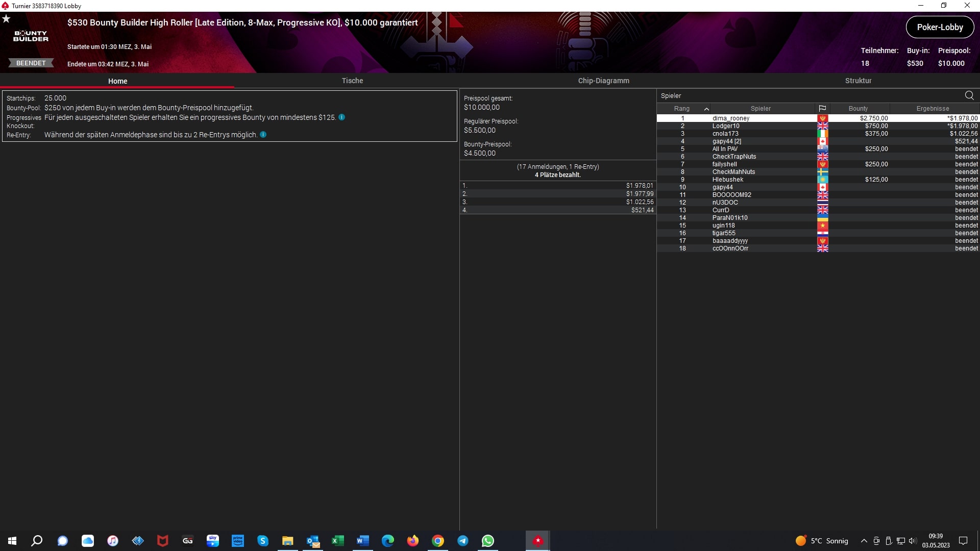This screenshot has height=551, width=980.
Task: Sort players by country flag column
Action: 822,109
